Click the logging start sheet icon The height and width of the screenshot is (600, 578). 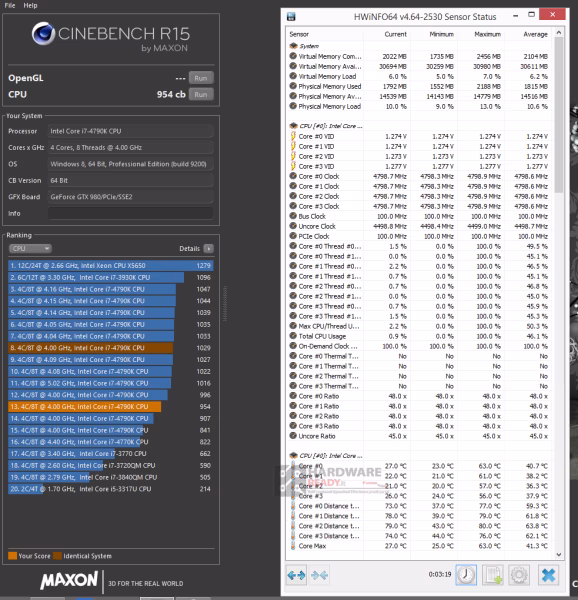coord(492,575)
